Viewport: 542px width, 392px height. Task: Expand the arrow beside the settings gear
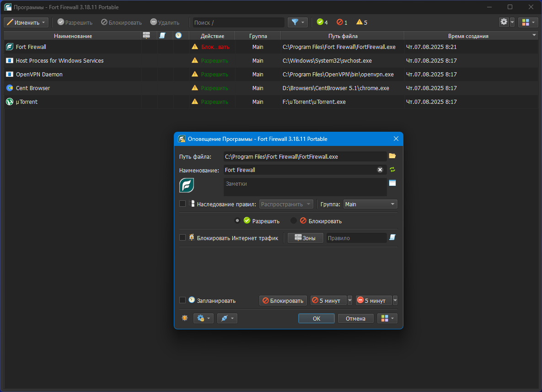click(x=512, y=22)
